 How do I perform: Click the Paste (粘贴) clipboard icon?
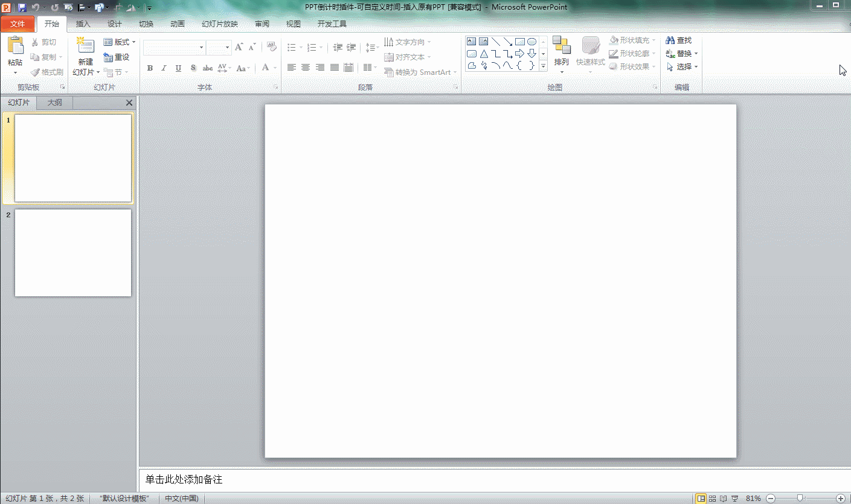point(15,46)
